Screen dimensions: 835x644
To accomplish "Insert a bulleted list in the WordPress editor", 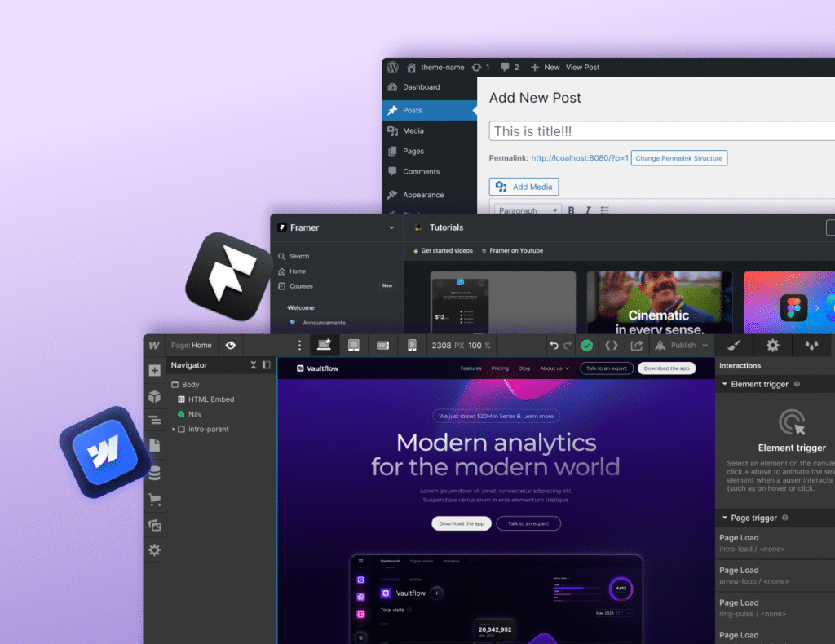I will (x=604, y=210).
